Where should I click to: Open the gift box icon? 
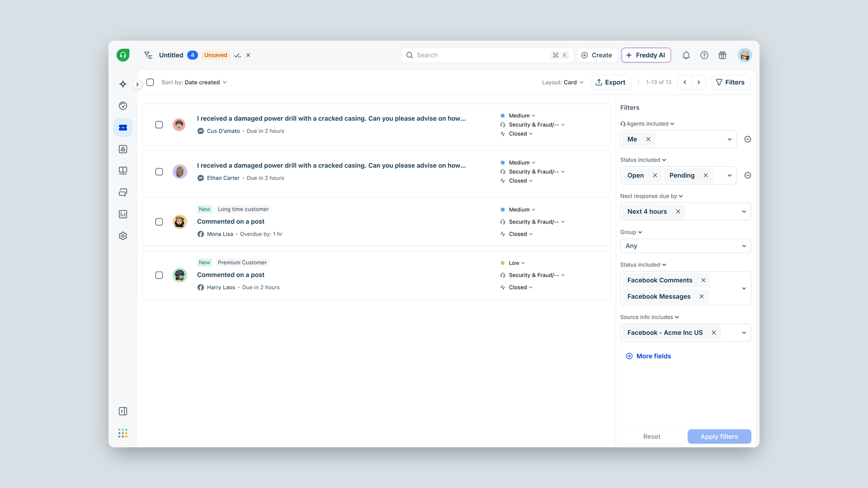(x=722, y=55)
